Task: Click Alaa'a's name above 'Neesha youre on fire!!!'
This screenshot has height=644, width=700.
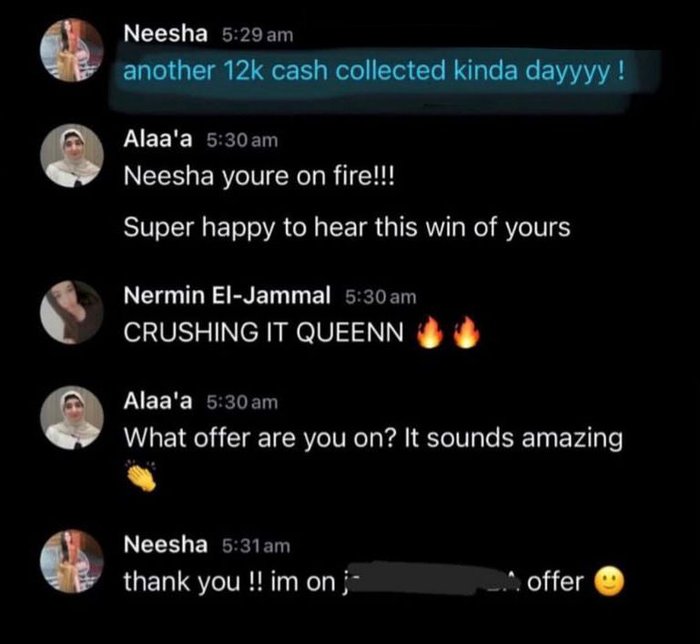Action: coord(158,139)
